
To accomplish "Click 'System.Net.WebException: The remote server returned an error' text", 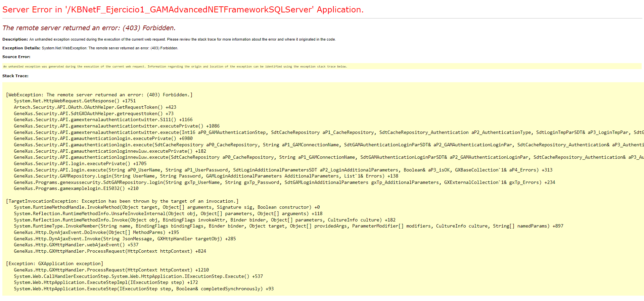I will click(x=110, y=48).
